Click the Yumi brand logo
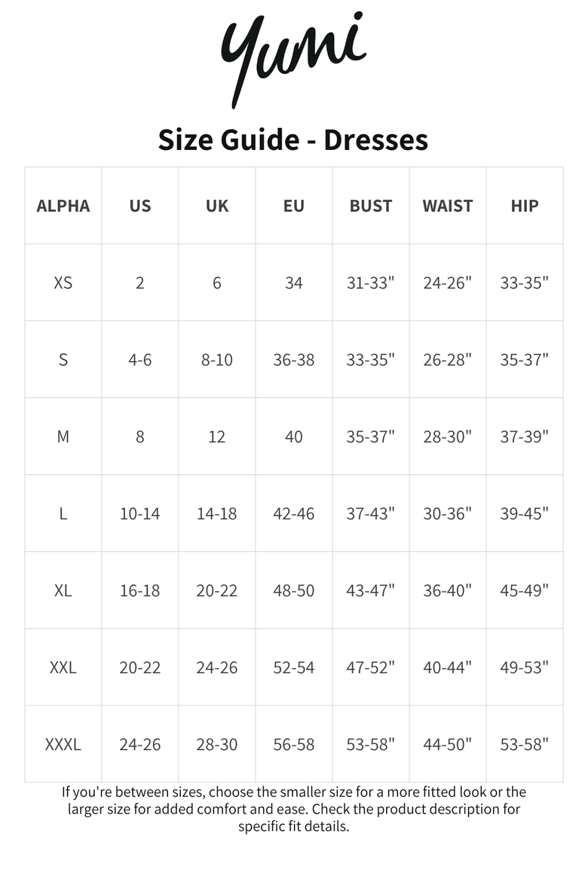Viewport: 588px width, 882px height. tap(294, 59)
